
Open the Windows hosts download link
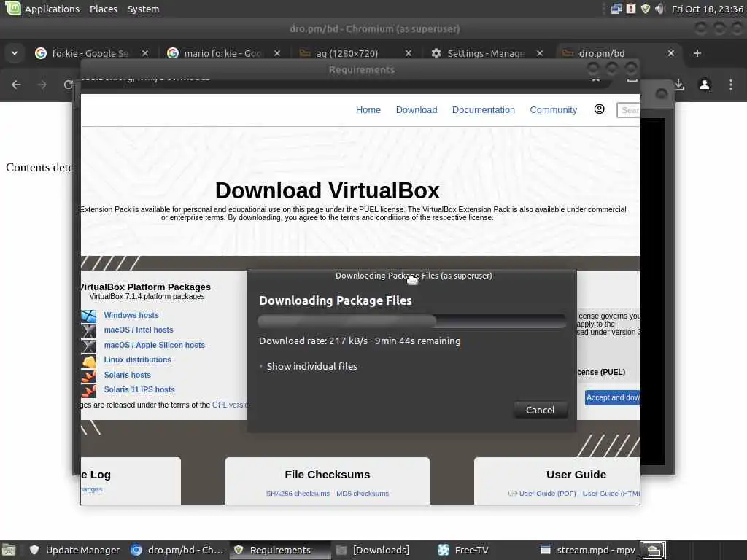point(131,315)
